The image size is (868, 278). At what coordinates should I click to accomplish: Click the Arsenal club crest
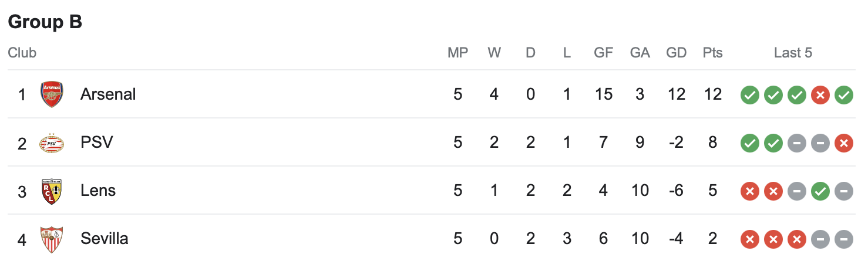(x=51, y=94)
